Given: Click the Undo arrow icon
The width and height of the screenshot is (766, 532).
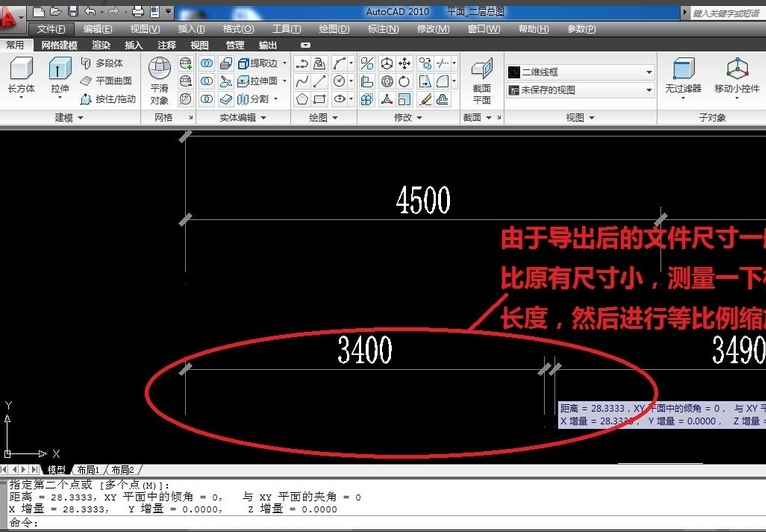Looking at the screenshot, I should click(90, 11).
